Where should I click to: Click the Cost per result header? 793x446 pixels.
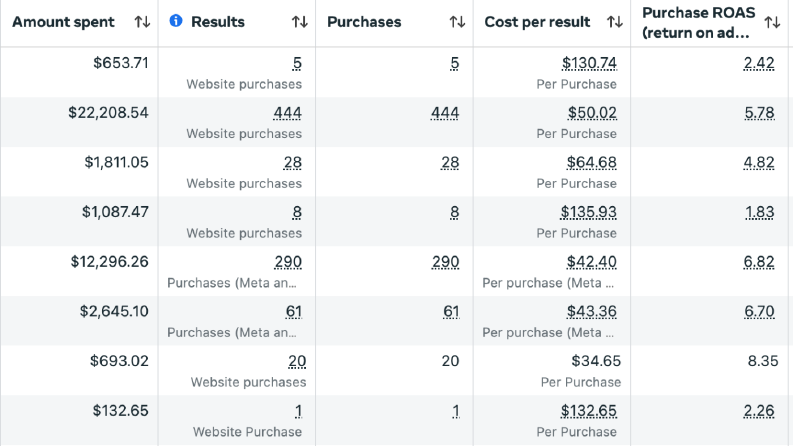tap(537, 22)
